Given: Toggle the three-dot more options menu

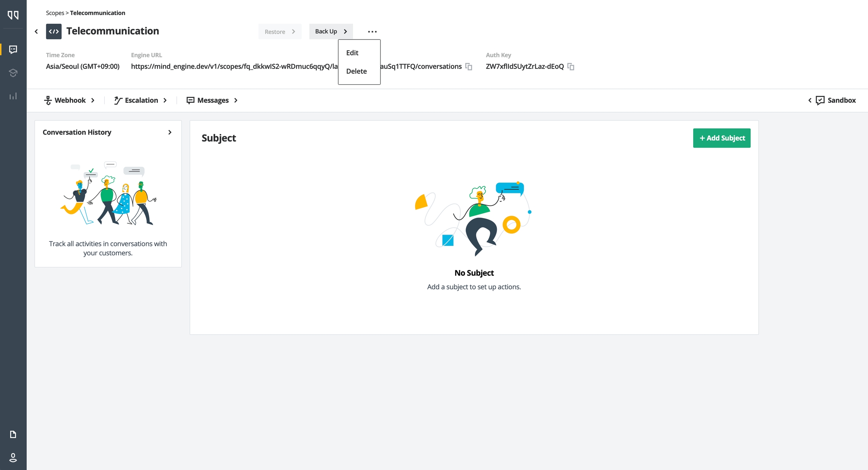Looking at the screenshot, I should click(372, 32).
